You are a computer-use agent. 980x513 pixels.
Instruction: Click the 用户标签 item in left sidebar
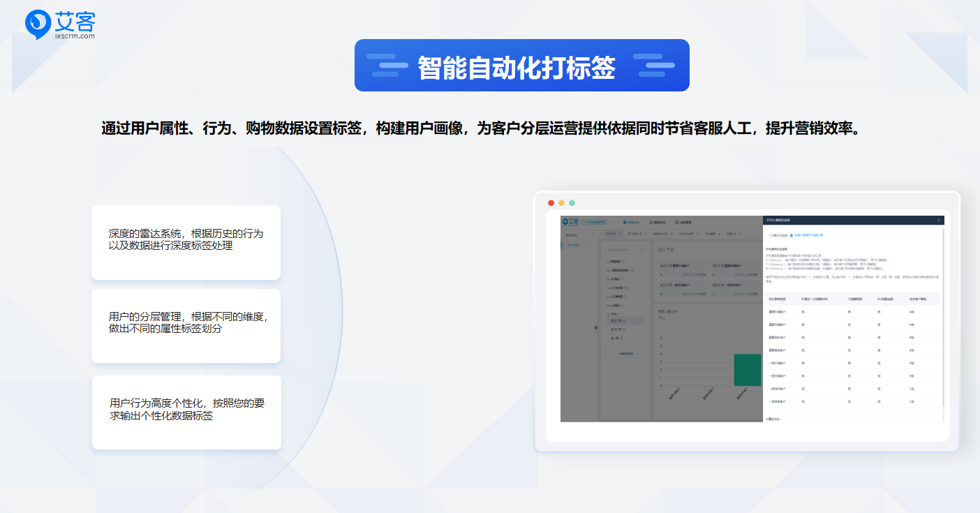pos(578,245)
